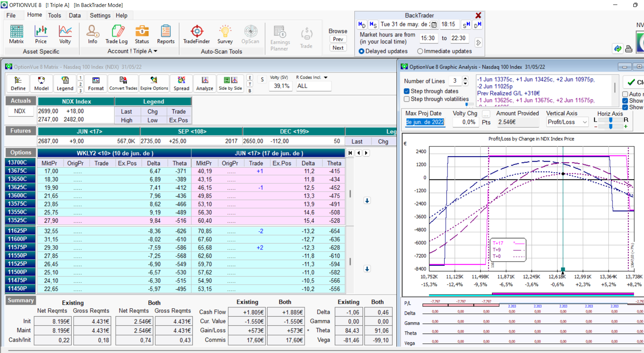This screenshot has height=353, width=644.
Task: Open the account Info icon
Action: [92, 34]
